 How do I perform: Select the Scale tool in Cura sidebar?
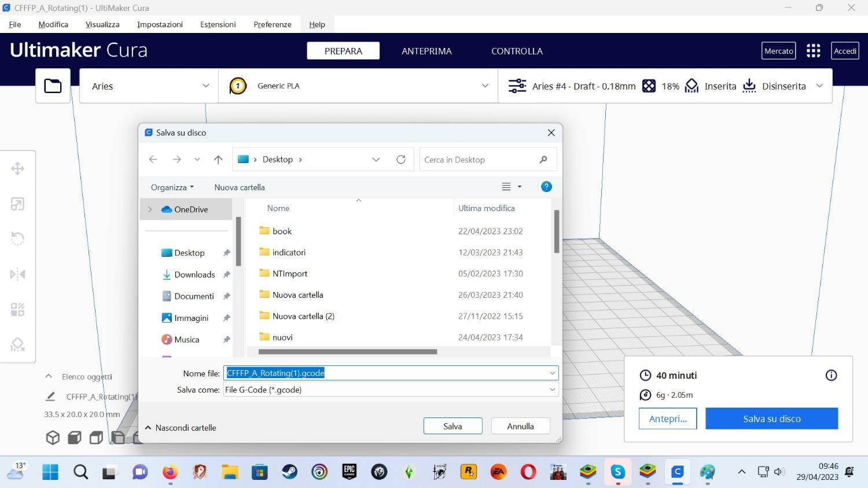(17, 204)
